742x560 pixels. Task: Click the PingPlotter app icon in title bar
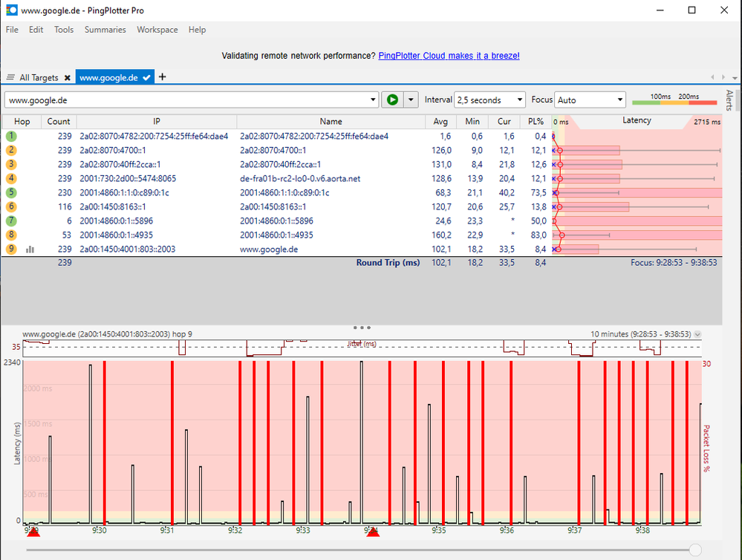tap(12, 10)
